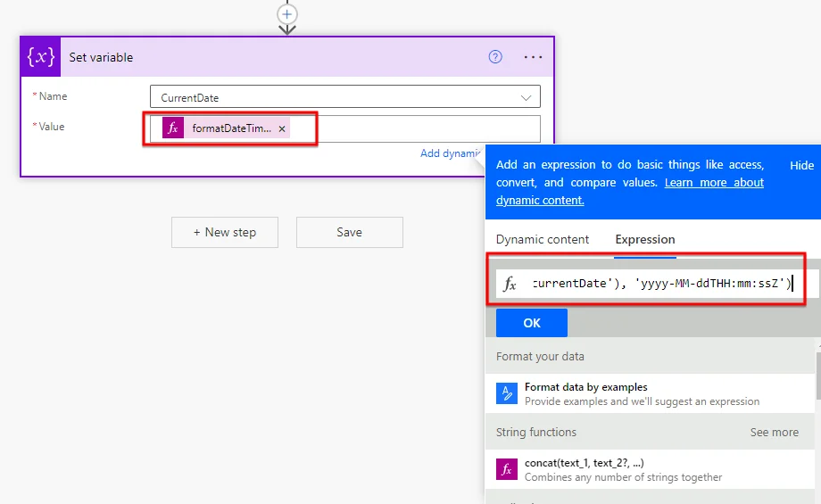Hide the expression panel
821x504 pixels.
point(801,165)
